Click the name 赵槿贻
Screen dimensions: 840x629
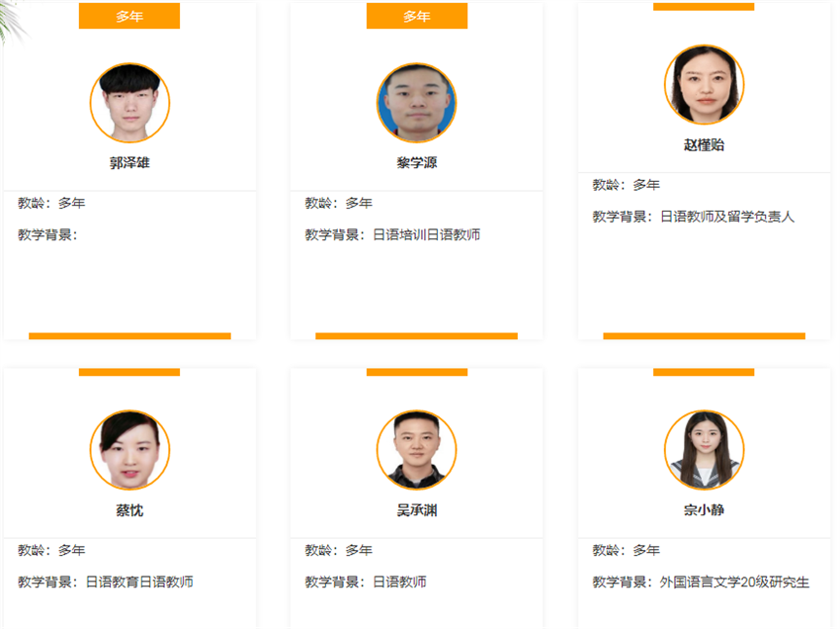click(704, 144)
